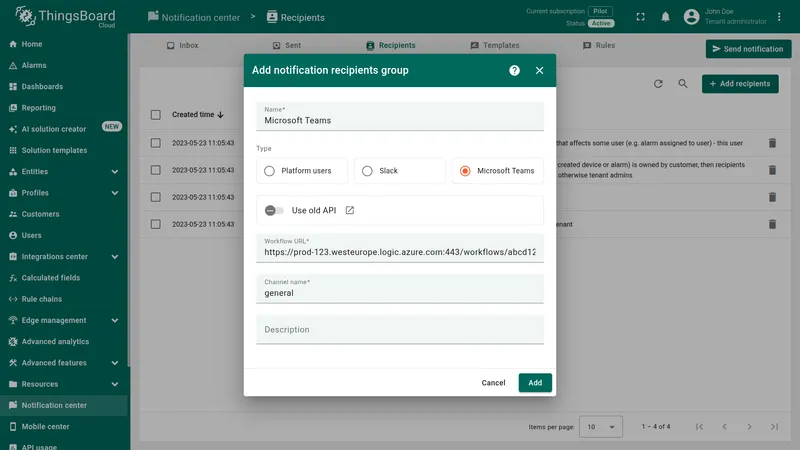Open Advanced analytics in the sidebar
Screen dimensions: 800x450
(64, 342)
